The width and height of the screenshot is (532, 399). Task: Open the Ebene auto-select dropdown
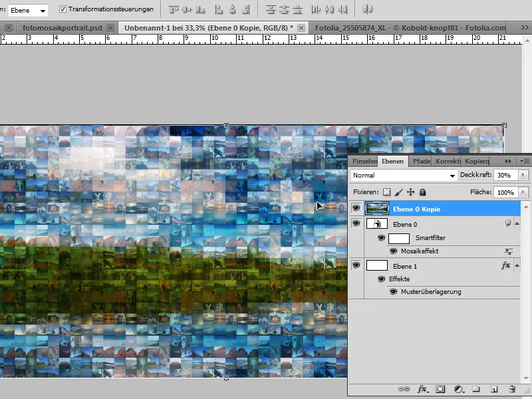(x=28, y=10)
